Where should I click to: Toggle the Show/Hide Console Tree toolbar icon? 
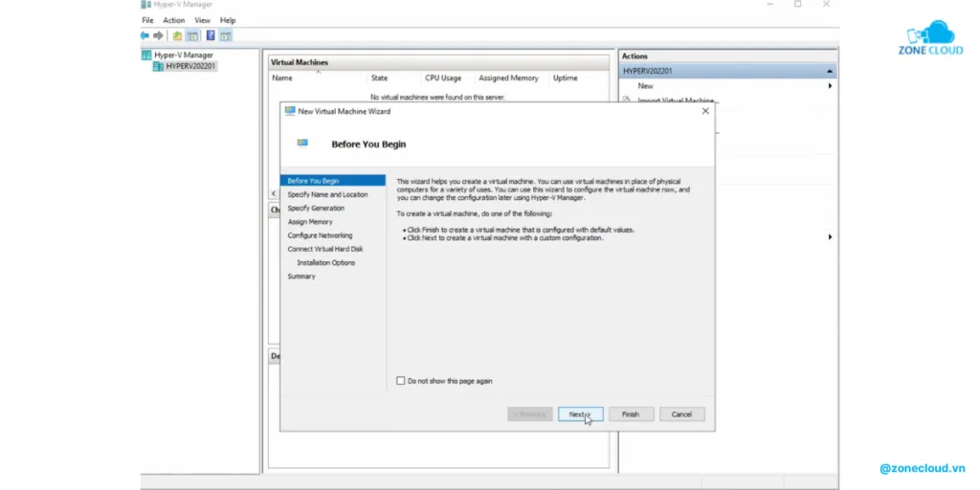click(192, 35)
